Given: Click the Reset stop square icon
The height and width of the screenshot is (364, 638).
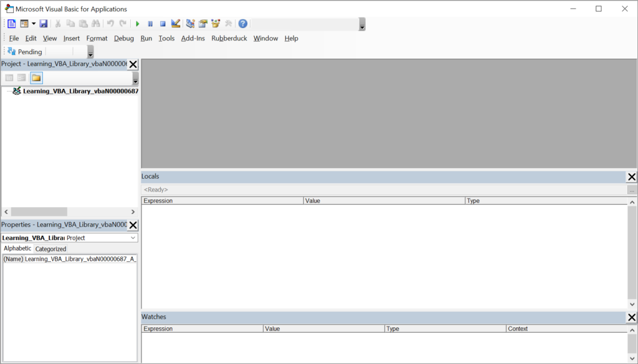Looking at the screenshot, I should pos(163,24).
